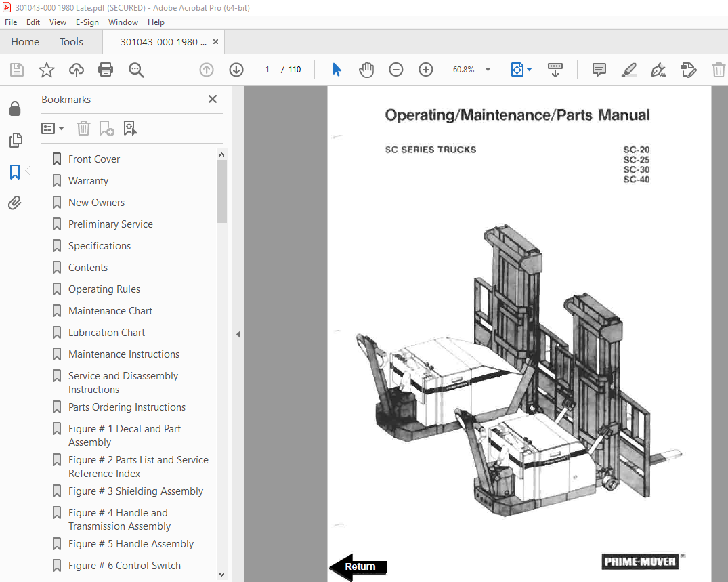This screenshot has width=728, height=582.
Task: Click the bookmarks scrollbar thumb
Action: (x=221, y=191)
